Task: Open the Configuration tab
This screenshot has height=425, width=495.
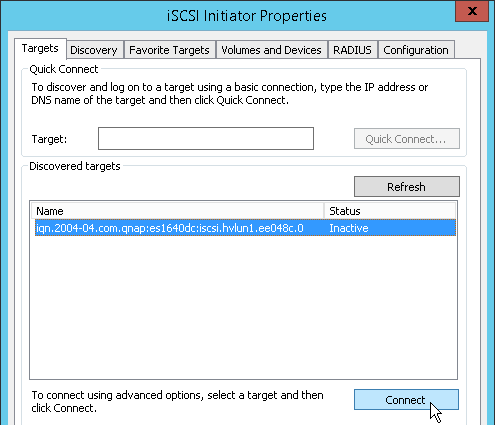Action: click(416, 50)
